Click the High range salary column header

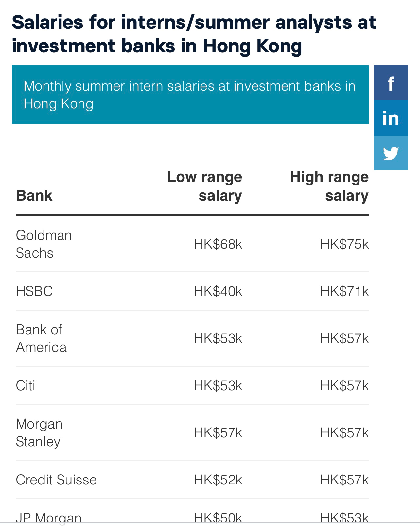point(329,186)
